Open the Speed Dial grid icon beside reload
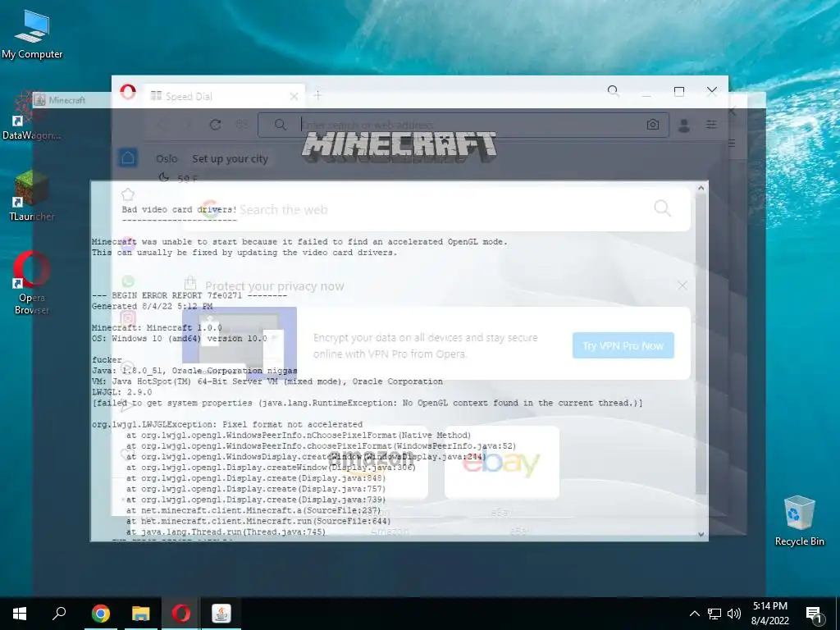The image size is (840, 630). pos(242,125)
